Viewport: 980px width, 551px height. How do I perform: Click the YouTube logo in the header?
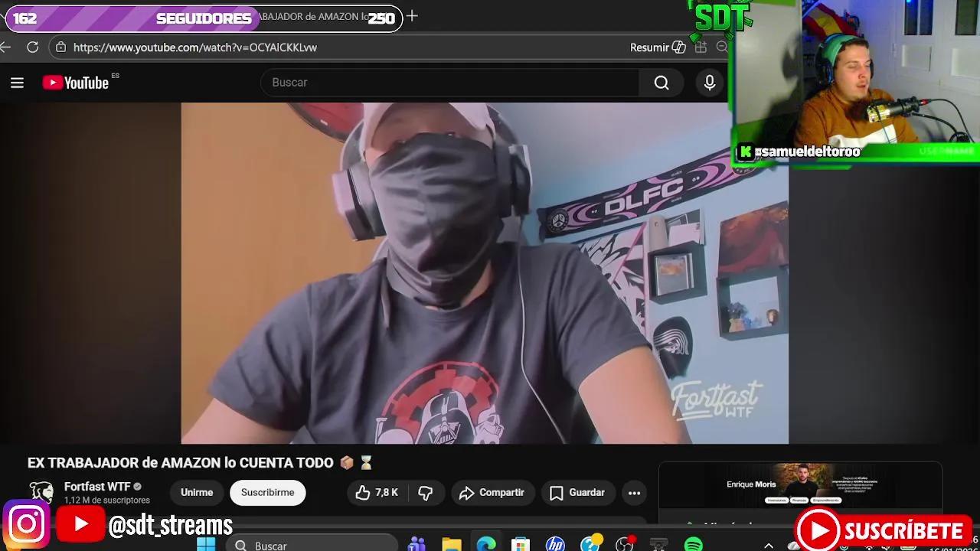75,83
